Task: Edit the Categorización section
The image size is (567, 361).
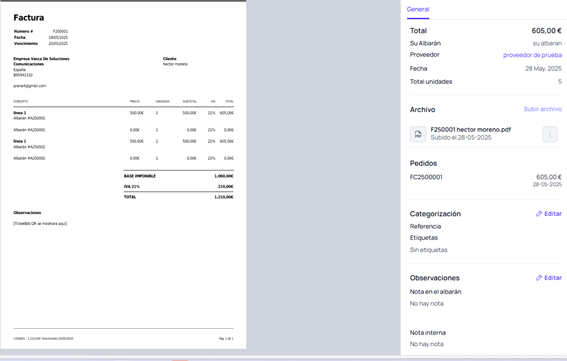Action: click(x=549, y=214)
